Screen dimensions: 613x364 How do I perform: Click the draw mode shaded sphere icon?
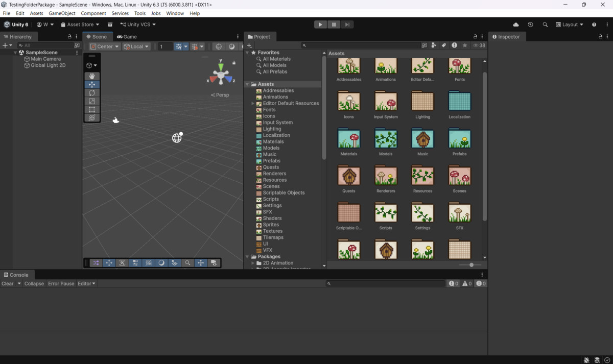(x=231, y=46)
